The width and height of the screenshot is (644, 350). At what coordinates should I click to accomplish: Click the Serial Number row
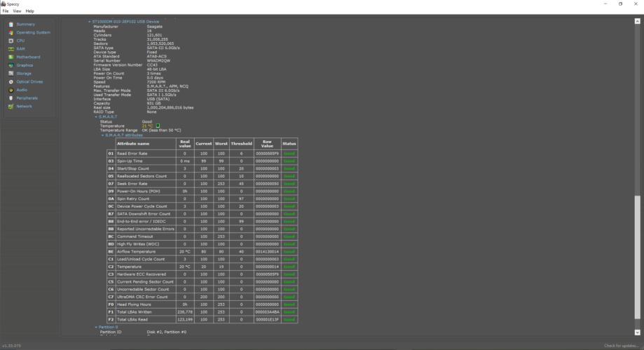pyautogui.click(x=132, y=61)
